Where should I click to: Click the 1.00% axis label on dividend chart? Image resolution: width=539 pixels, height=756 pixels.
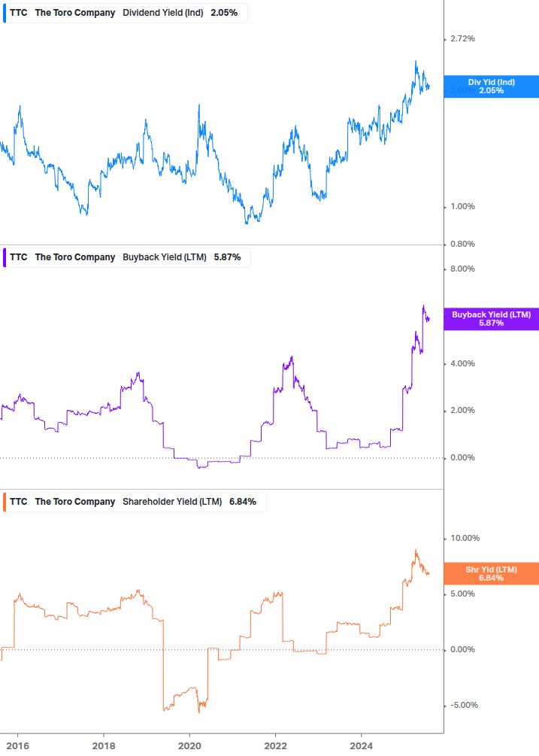click(462, 207)
